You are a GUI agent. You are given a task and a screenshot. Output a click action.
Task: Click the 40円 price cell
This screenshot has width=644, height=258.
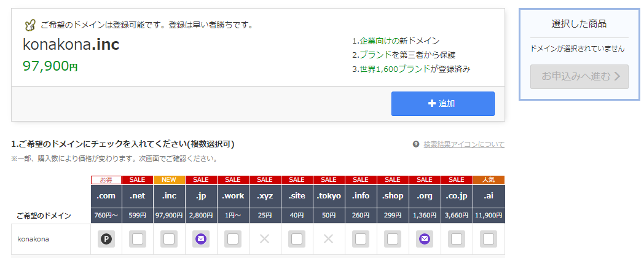[297, 215]
